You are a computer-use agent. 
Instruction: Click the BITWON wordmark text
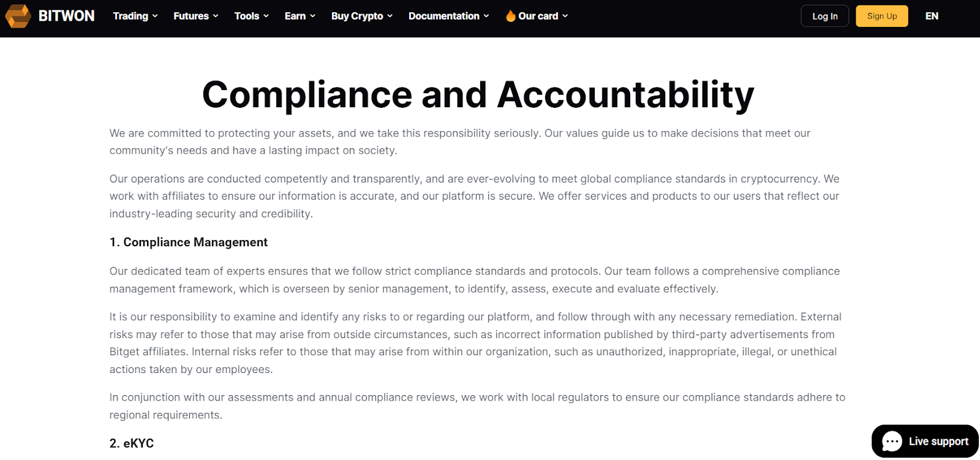(x=66, y=16)
